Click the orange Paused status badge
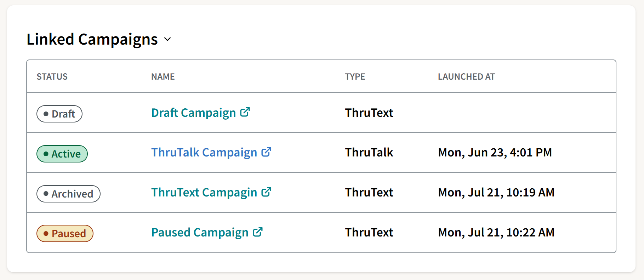This screenshot has width=644, height=280. pyautogui.click(x=65, y=234)
